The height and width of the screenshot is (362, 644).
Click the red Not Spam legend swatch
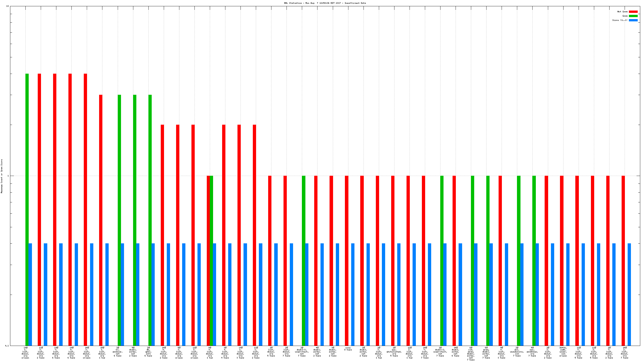pyautogui.click(x=633, y=12)
